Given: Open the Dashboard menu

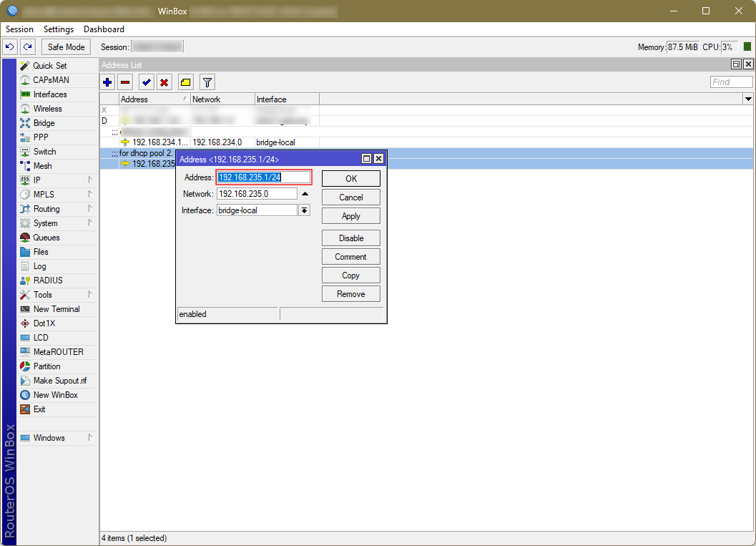Looking at the screenshot, I should (x=104, y=29).
